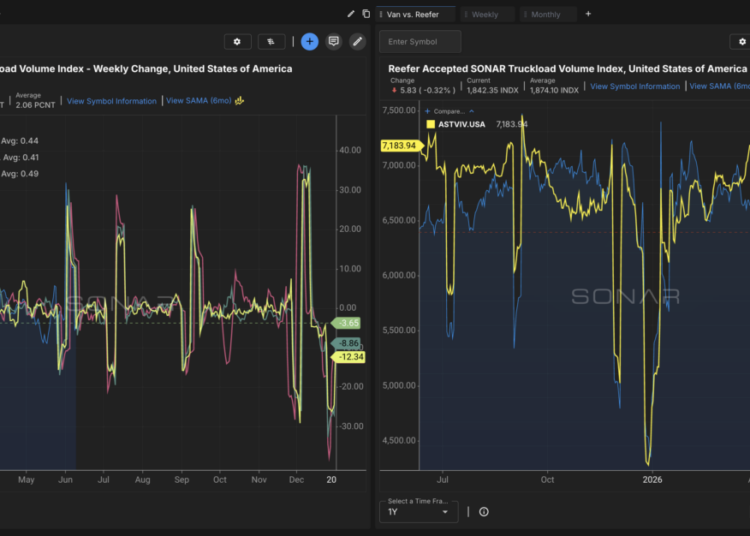Click the red down arrow by Change
This screenshot has height=536, width=750.
point(394,90)
